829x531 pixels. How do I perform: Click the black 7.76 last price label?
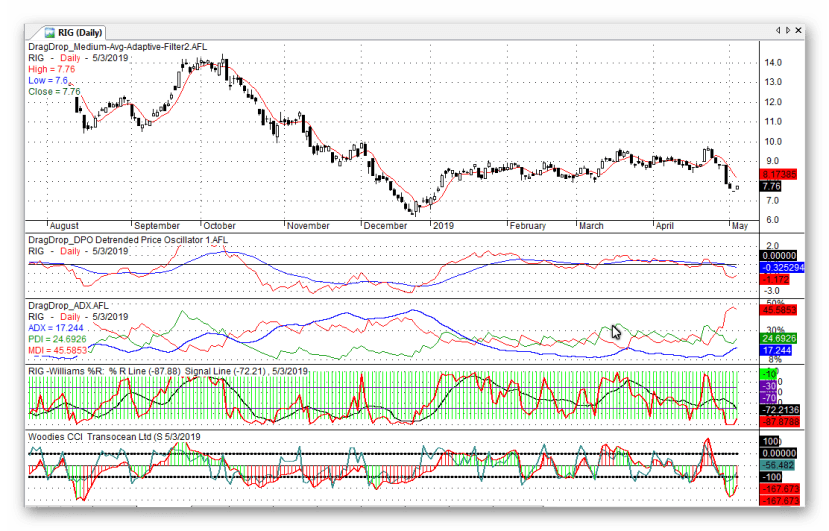[x=771, y=186]
